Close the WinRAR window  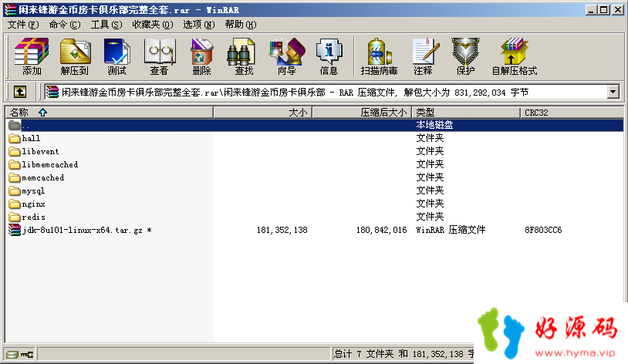618,9
